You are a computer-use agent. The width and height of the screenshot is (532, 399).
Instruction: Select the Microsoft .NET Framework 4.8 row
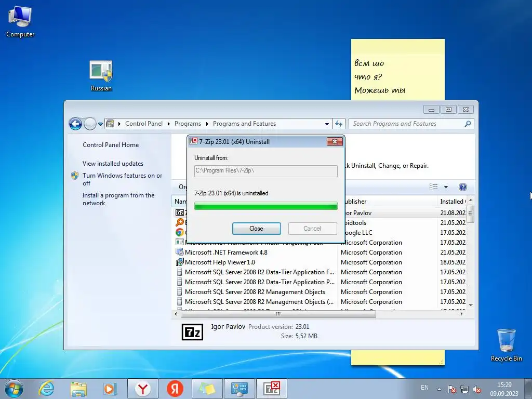click(x=320, y=252)
